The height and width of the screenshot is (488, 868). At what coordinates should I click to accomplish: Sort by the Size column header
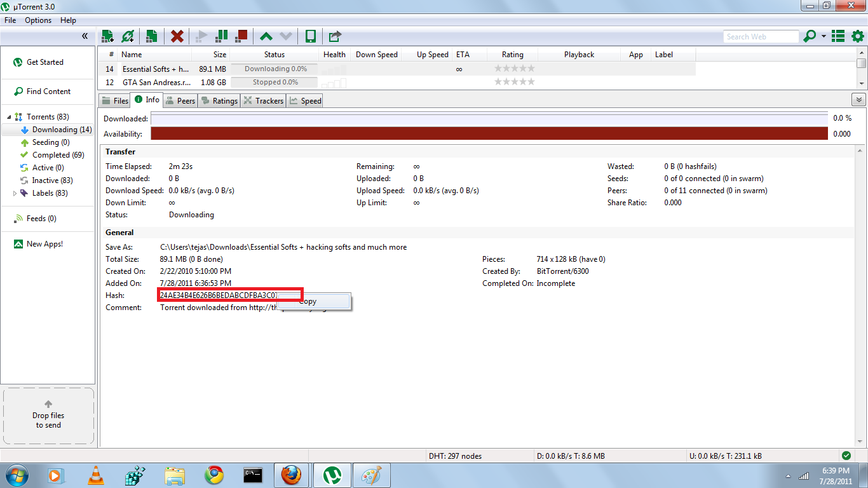(210, 55)
